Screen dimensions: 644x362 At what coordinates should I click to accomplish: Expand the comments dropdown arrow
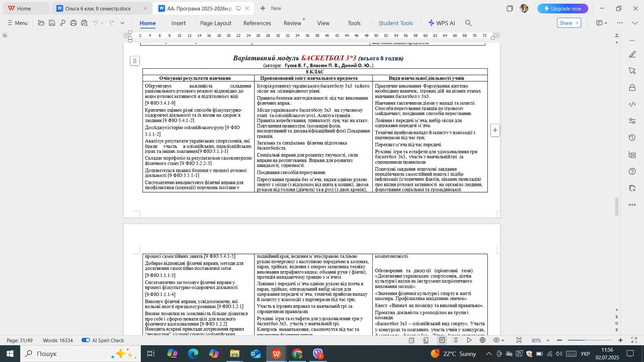pyautogui.click(x=606, y=23)
